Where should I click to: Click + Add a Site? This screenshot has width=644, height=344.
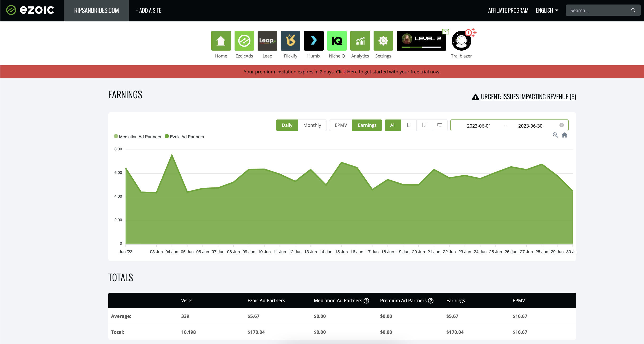coord(149,10)
